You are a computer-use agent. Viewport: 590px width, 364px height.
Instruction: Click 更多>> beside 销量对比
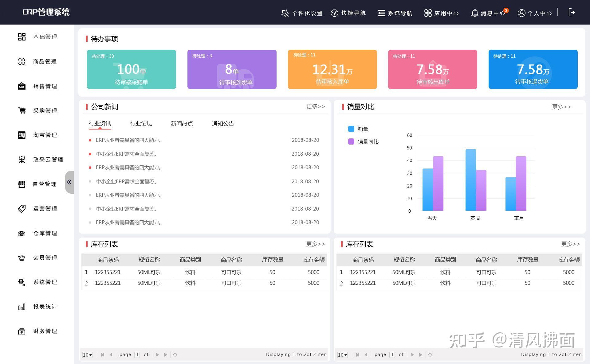[x=561, y=107]
